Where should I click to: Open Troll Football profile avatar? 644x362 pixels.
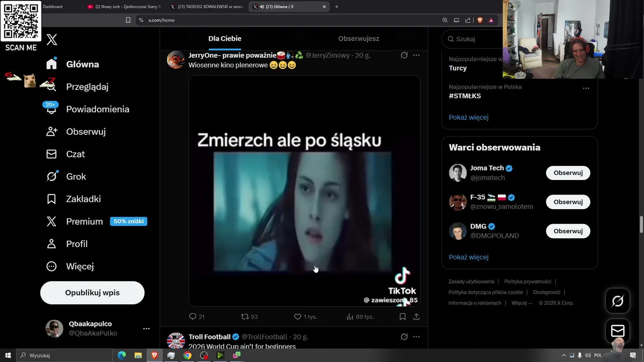pyautogui.click(x=176, y=340)
